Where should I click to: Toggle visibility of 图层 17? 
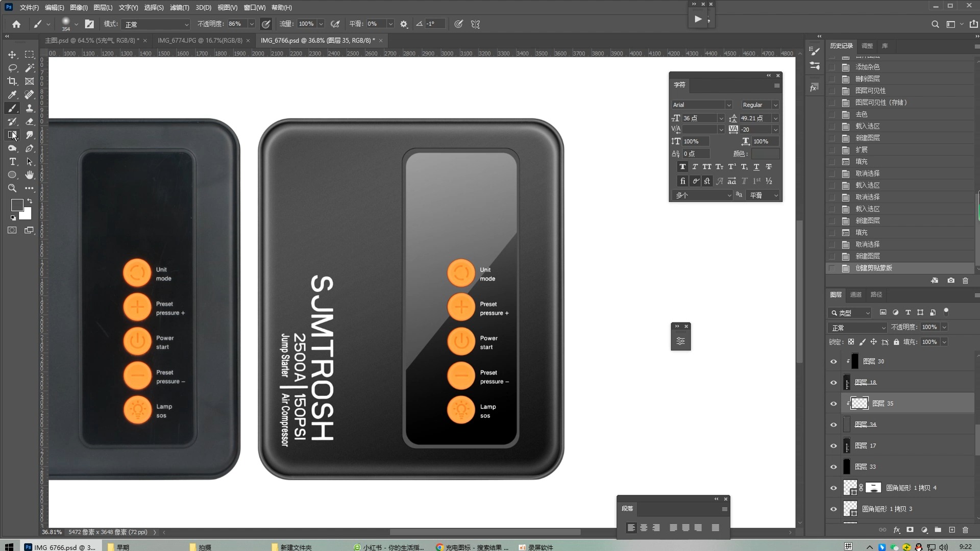[x=834, y=446]
